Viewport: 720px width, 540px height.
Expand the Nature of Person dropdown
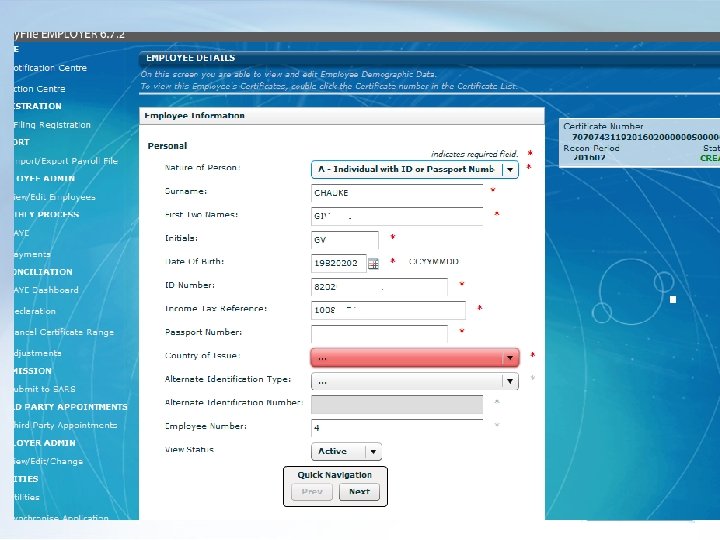coord(510,169)
